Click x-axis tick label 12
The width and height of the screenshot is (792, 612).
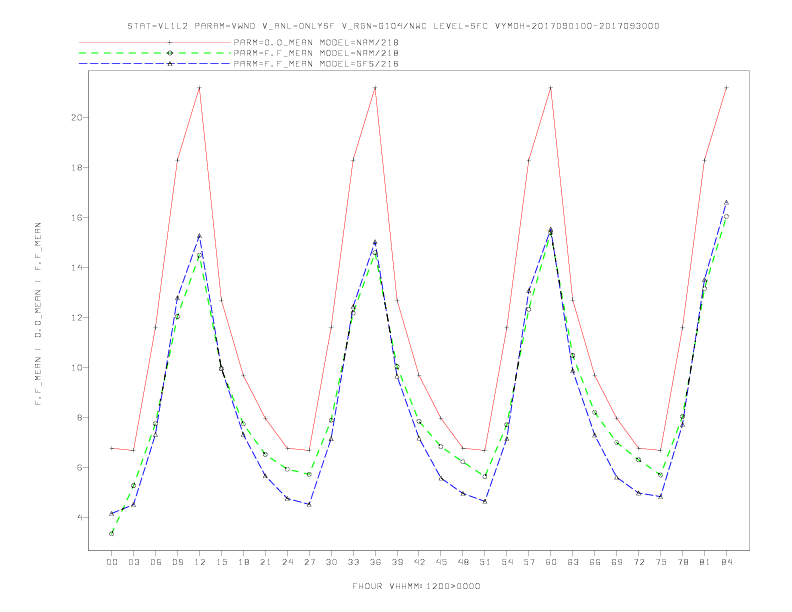(200, 562)
